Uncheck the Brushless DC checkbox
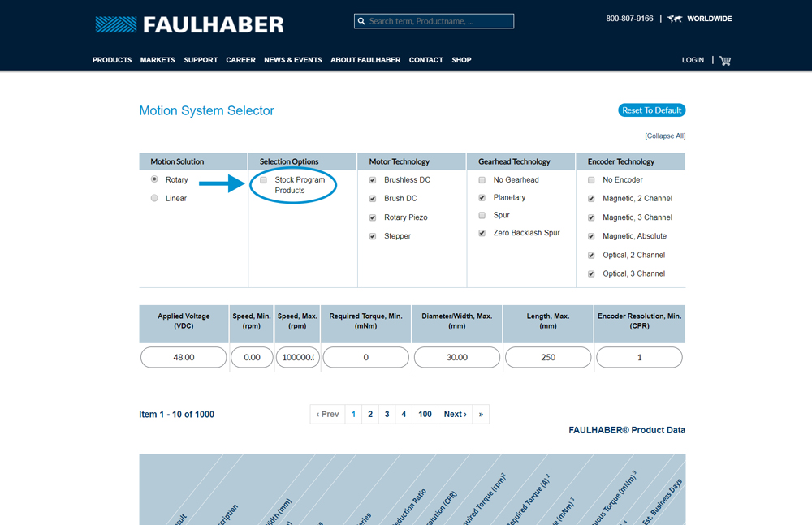This screenshot has width=812, height=525. point(373,179)
